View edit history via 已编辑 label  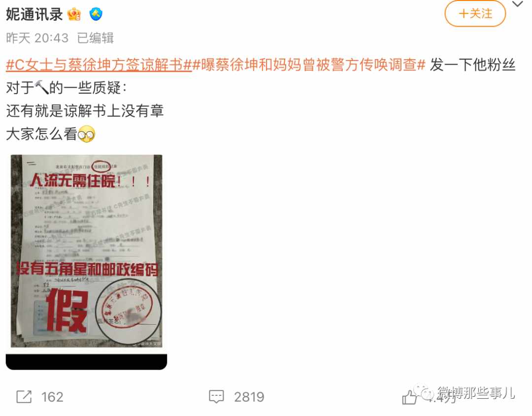pos(96,38)
